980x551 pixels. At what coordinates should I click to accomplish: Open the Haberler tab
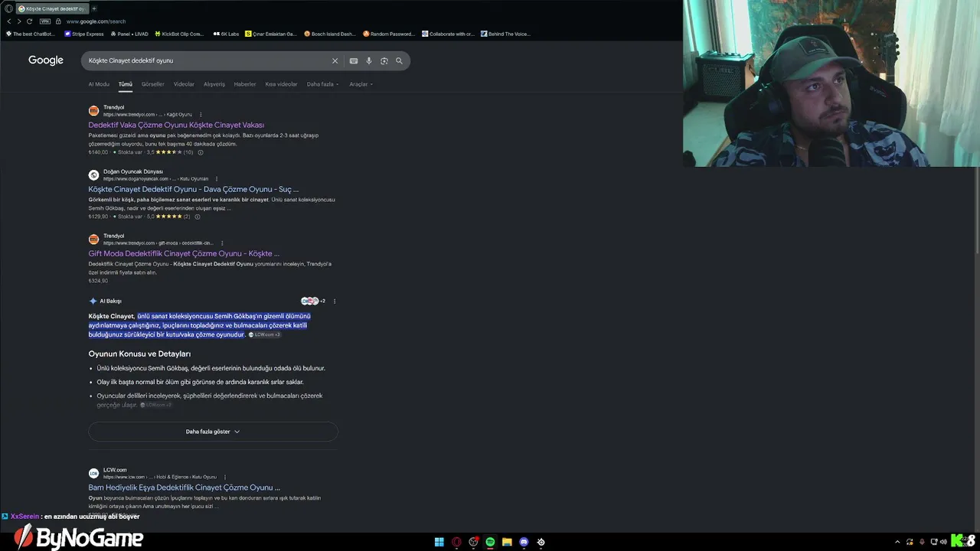(x=245, y=84)
